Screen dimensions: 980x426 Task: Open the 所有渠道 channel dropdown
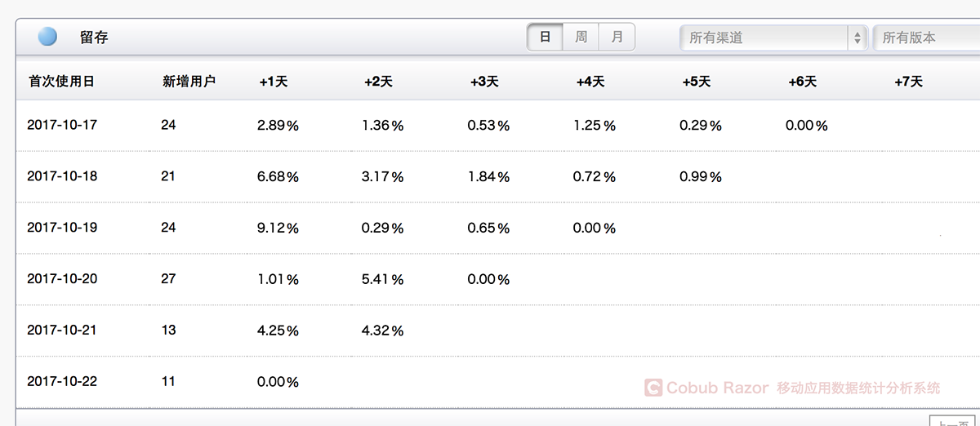773,38
